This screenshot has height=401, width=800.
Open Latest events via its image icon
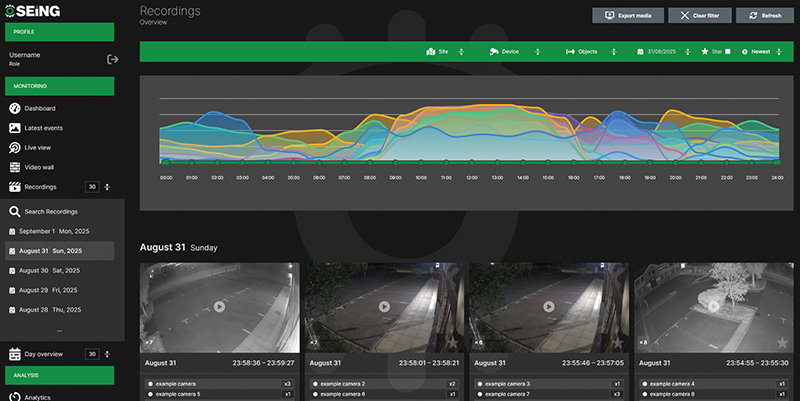click(15, 128)
